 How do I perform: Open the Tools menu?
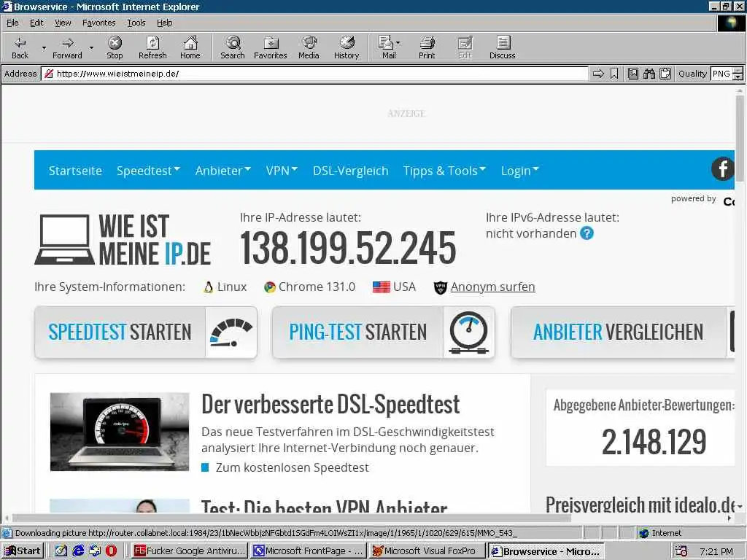pos(136,23)
